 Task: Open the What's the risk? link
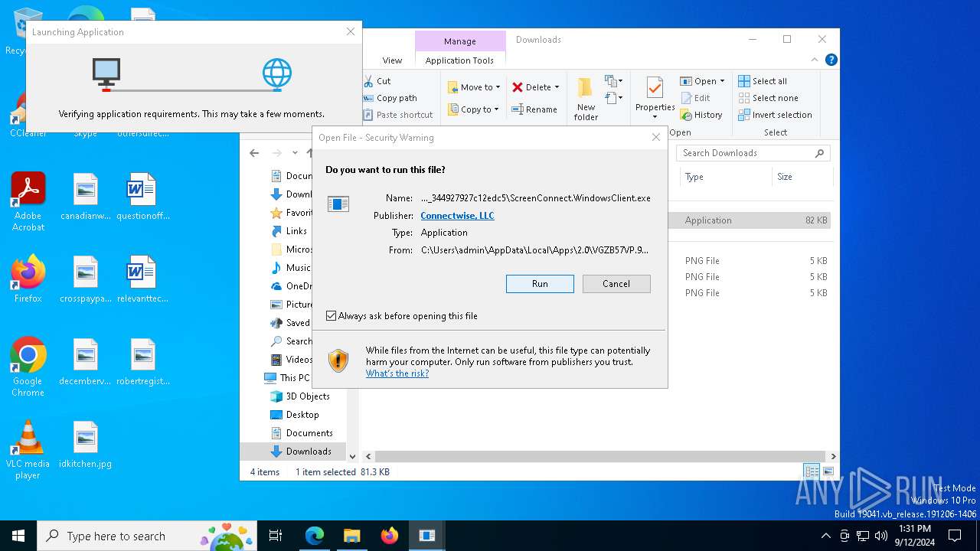click(397, 373)
